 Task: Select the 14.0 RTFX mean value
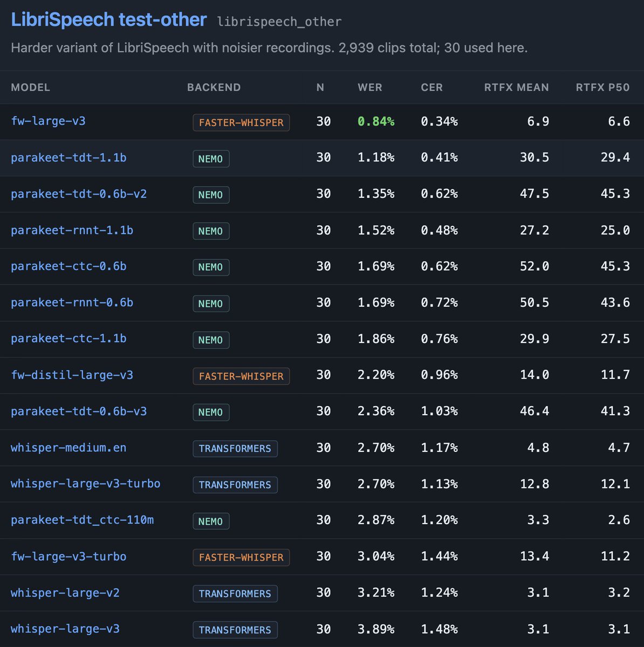535,375
